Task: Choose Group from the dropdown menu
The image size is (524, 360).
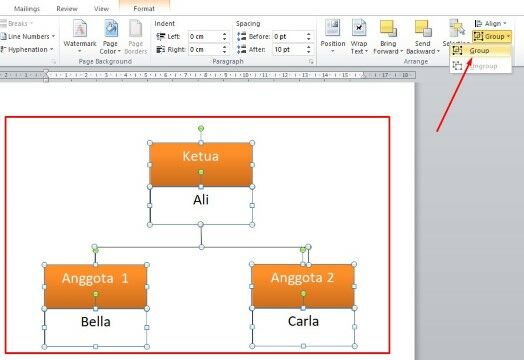Action: click(480, 51)
